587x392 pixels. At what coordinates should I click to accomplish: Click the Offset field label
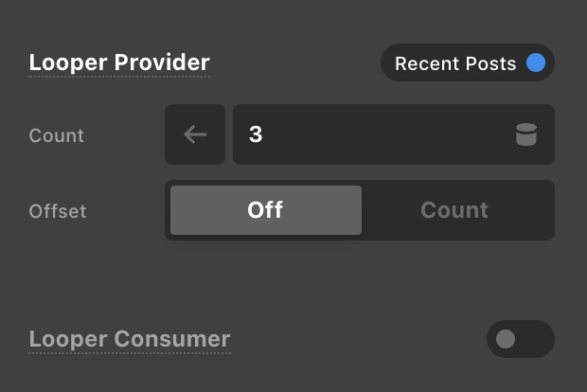pos(58,210)
